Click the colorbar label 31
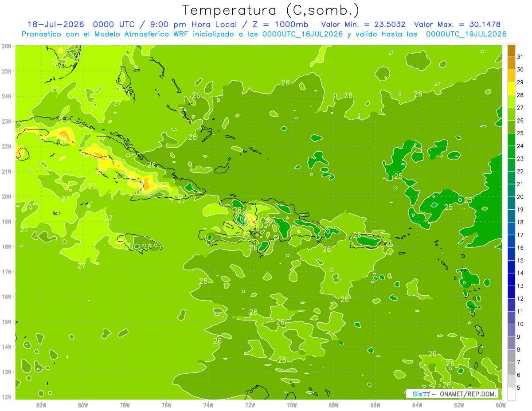This screenshot has height=411, width=532. tap(520, 56)
